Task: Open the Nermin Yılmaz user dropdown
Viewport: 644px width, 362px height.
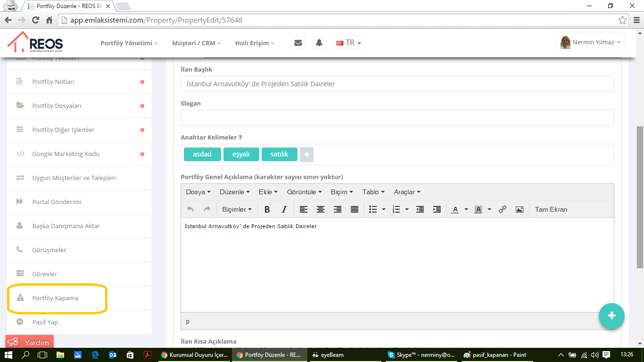Action: (x=591, y=42)
